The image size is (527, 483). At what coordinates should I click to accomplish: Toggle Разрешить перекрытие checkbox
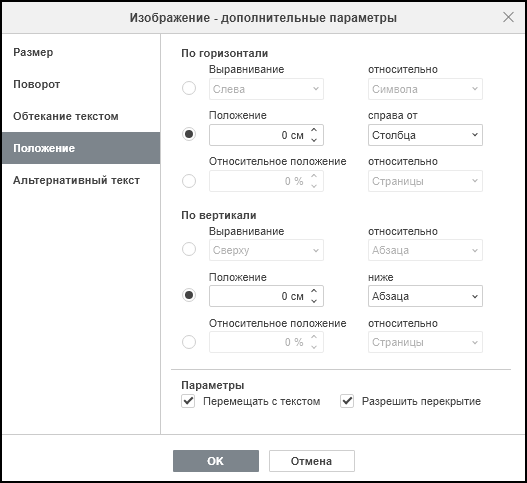click(x=347, y=401)
